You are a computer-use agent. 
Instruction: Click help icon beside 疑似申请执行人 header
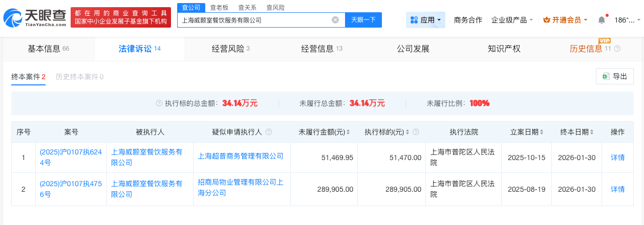coord(269,132)
